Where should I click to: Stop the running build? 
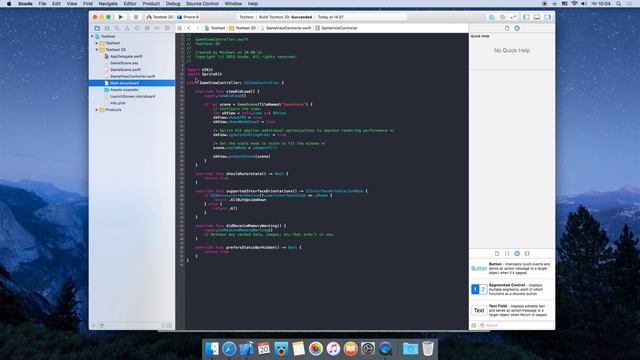pos(136,17)
